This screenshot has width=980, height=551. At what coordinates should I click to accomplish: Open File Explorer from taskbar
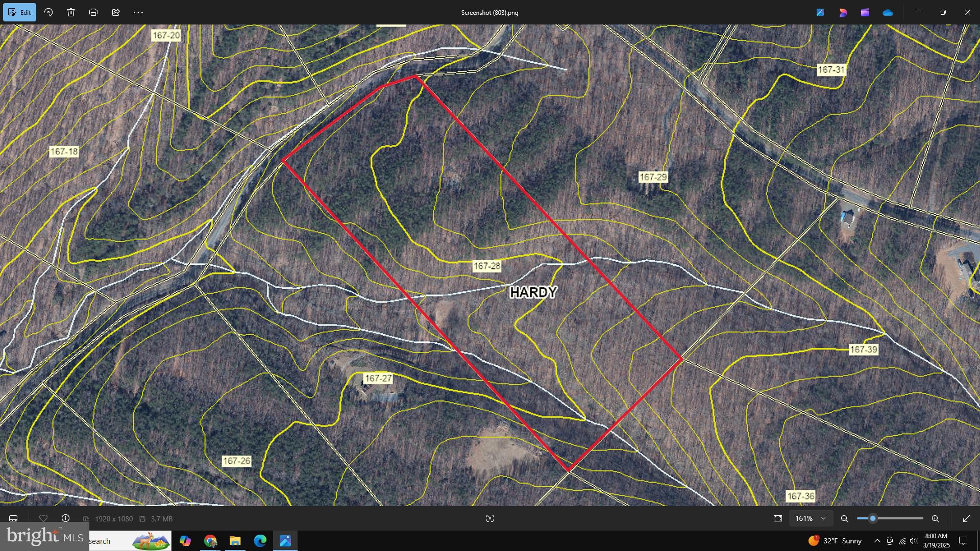235,541
